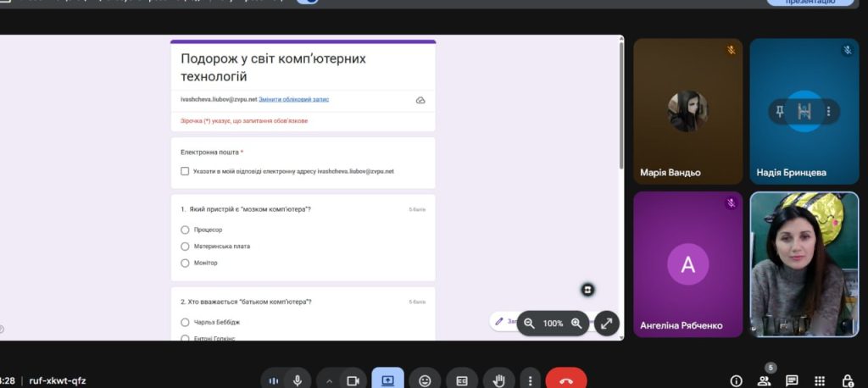
Task: Open the emoji reactions button
Action: point(425,380)
